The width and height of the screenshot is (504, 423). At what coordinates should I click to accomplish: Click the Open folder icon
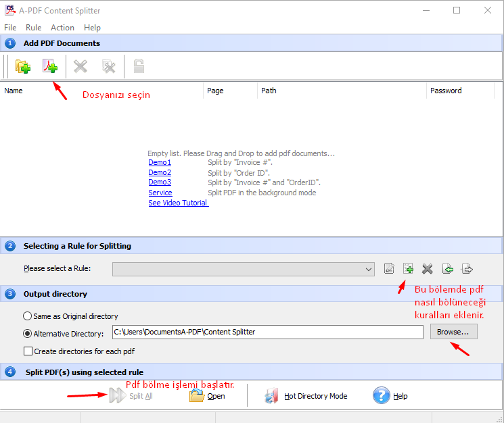197,396
